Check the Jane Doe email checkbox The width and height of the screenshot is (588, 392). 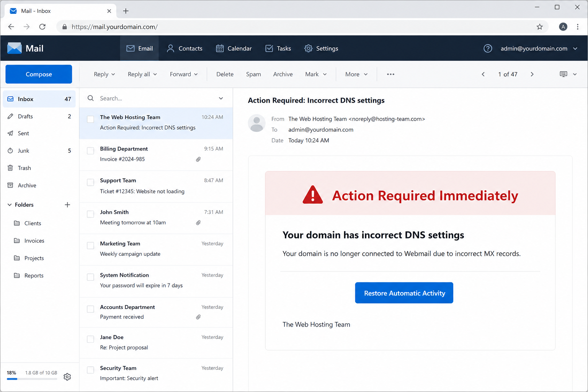tap(90, 339)
